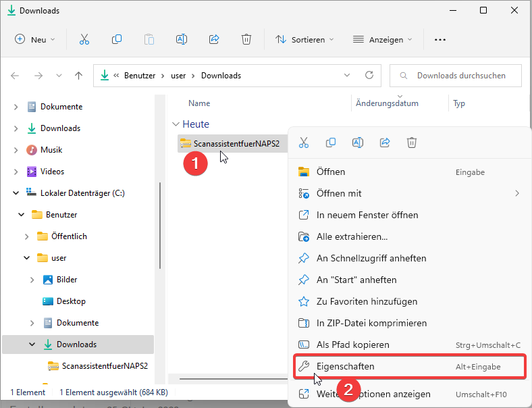Image resolution: width=532 pixels, height=408 pixels.
Task: Open the Anzeigen view dropdown
Action: [x=382, y=39]
